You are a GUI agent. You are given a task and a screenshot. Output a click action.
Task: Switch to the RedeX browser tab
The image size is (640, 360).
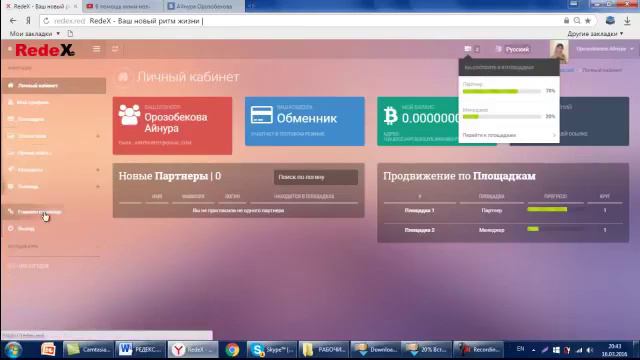(x=41, y=6)
